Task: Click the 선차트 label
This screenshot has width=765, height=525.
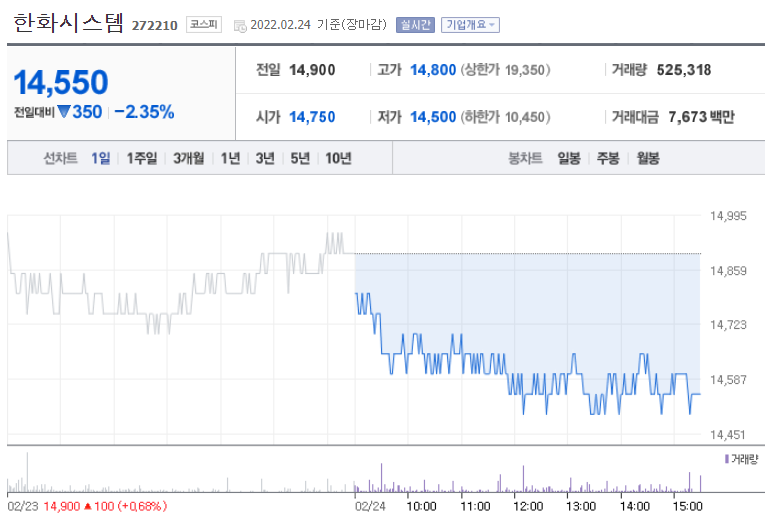Action: click(x=60, y=158)
